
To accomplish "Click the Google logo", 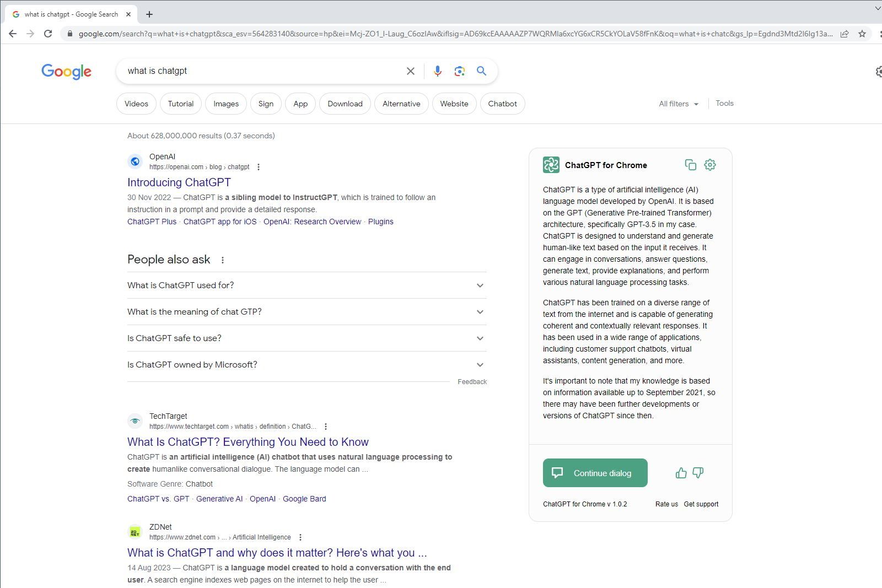I will tap(66, 72).
